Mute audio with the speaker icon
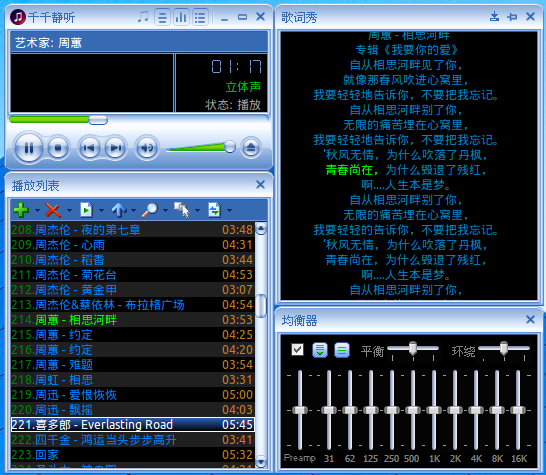This screenshot has height=475, width=546. tap(147, 148)
